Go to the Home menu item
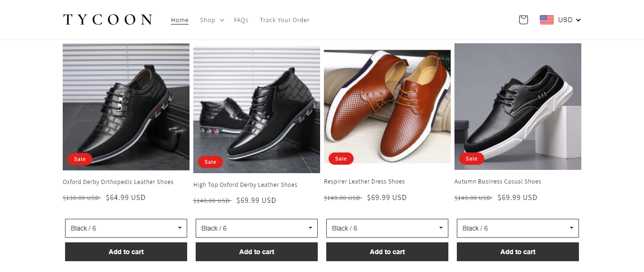This screenshot has height=272, width=644. coord(180,20)
